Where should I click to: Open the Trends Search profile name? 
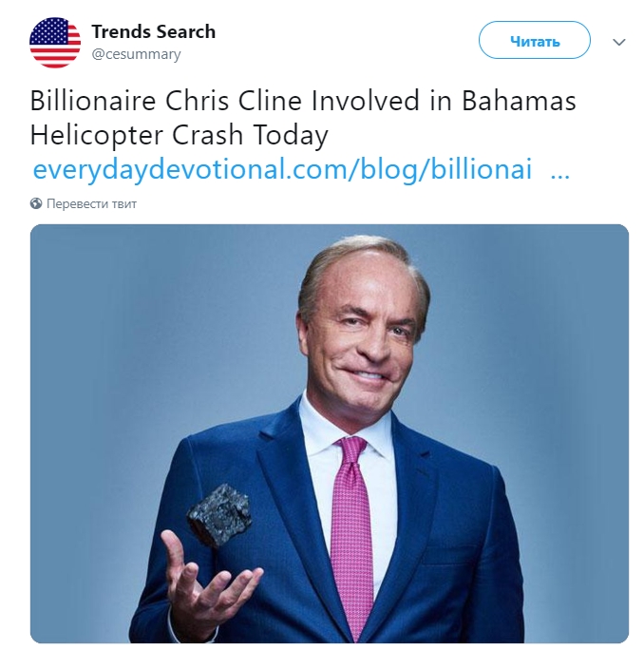point(153,31)
